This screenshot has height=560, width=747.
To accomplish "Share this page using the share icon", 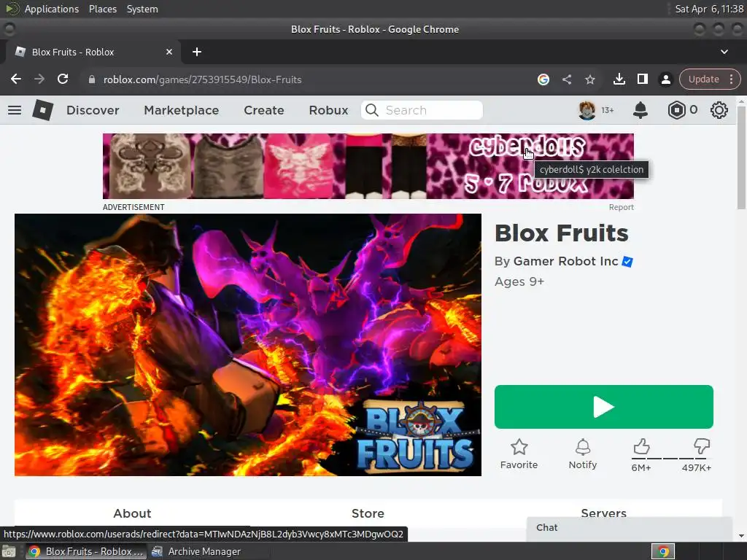I will pos(566,79).
